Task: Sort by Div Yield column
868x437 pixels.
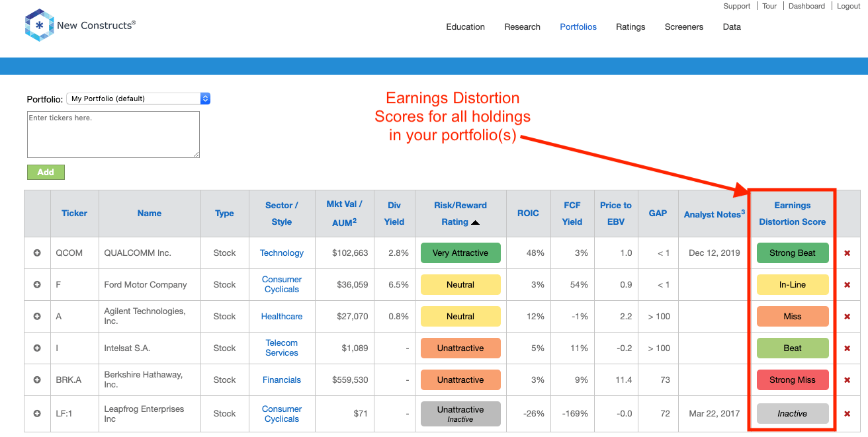Action: pyautogui.click(x=394, y=214)
